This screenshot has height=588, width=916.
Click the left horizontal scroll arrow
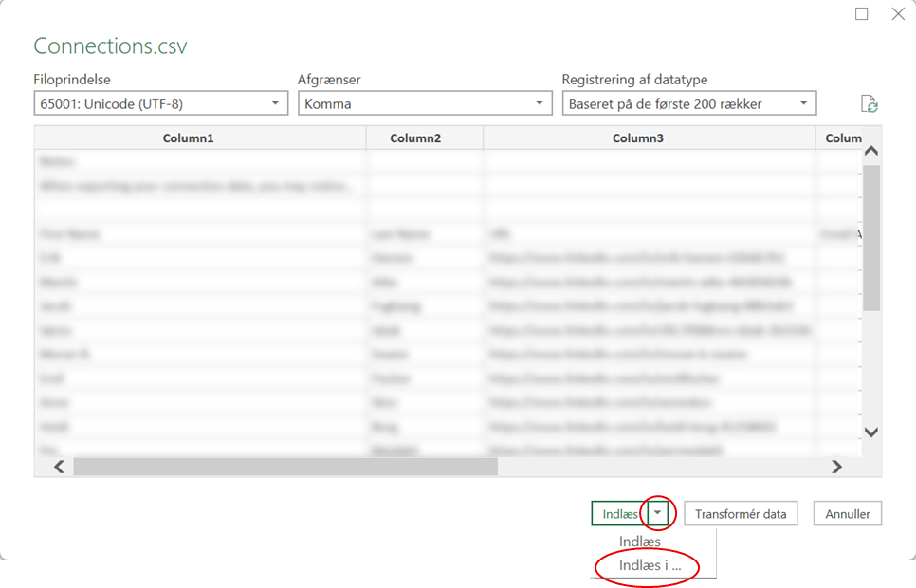click(59, 466)
